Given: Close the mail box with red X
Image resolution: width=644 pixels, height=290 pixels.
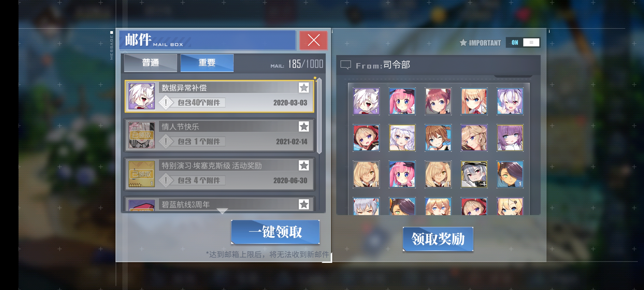Looking at the screenshot, I should (313, 40).
